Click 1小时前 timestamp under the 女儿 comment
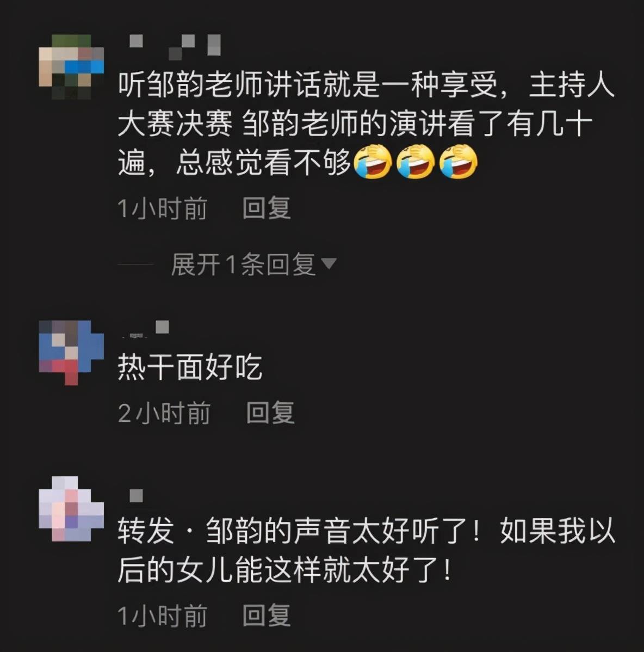Viewport: 644px width, 652px height. (x=163, y=616)
